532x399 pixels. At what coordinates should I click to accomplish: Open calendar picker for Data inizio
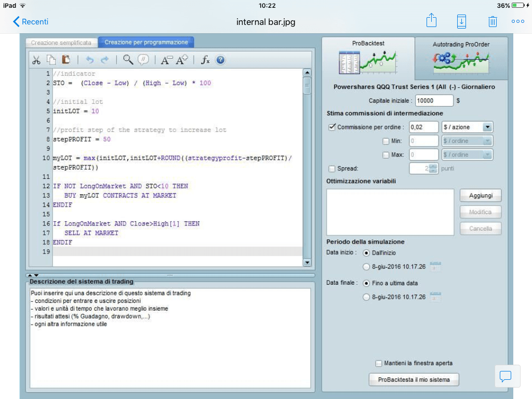click(435, 267)
